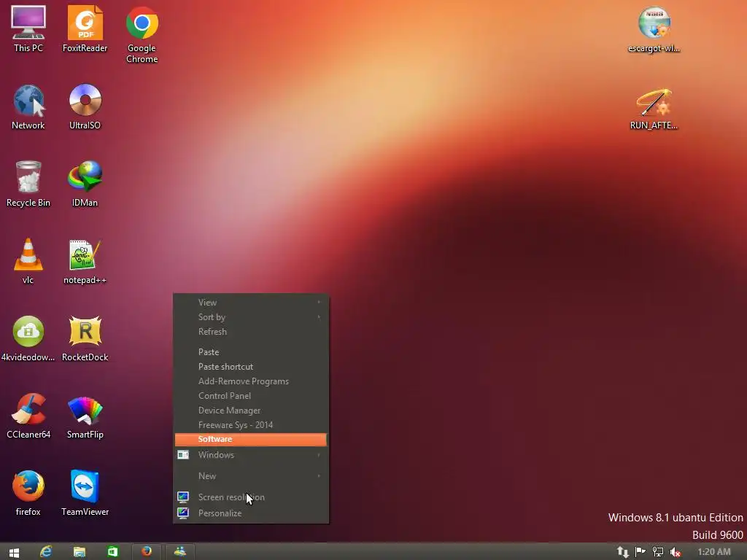747x560 pixels.
Task: Expand the New submenu
Action: 251,475
